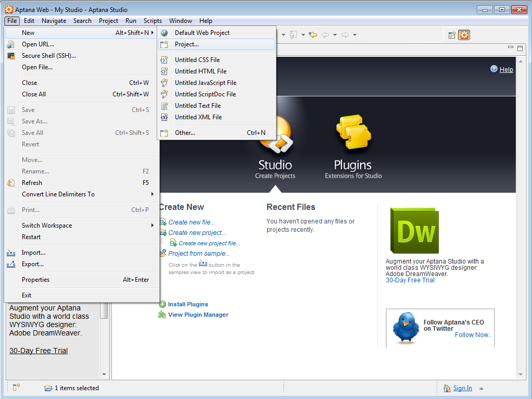Click the View Plugin Manager link

click(198, 315)
